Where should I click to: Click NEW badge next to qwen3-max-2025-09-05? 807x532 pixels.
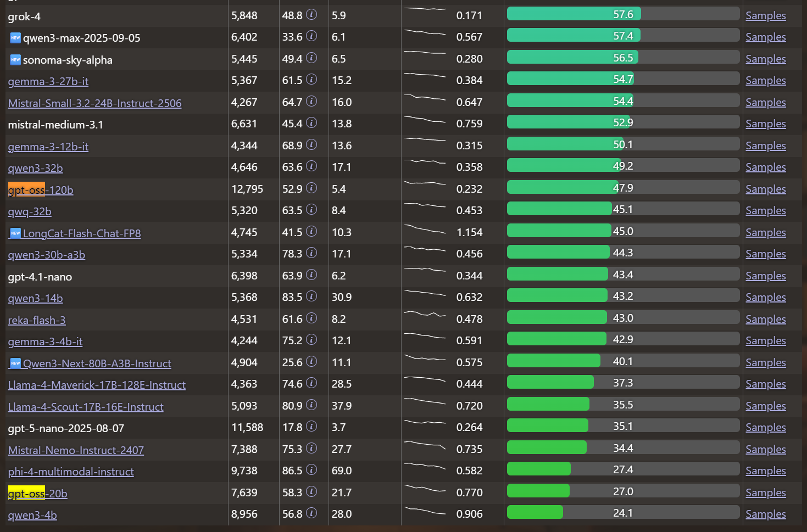pyautogui.click(x=15, y=38)
